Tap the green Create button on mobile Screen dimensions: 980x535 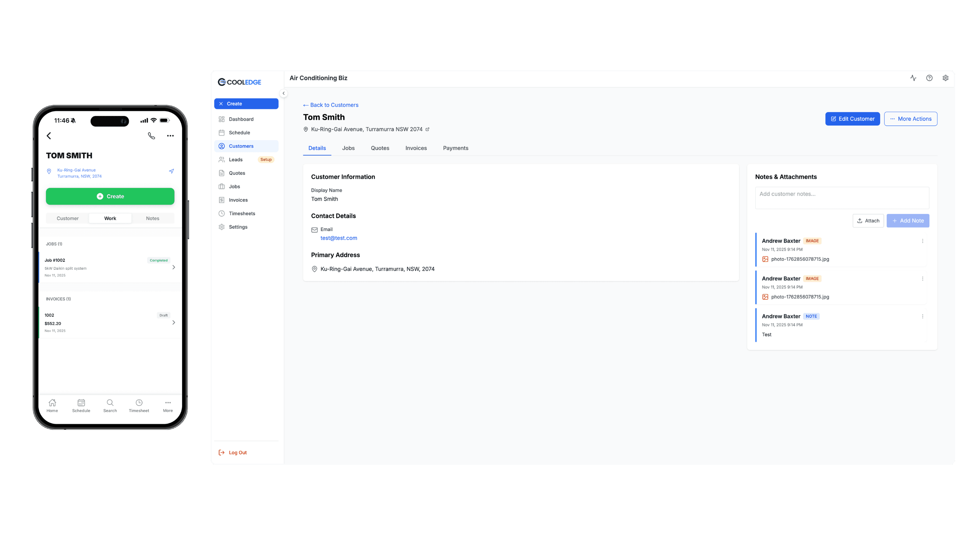click(110, 196)
